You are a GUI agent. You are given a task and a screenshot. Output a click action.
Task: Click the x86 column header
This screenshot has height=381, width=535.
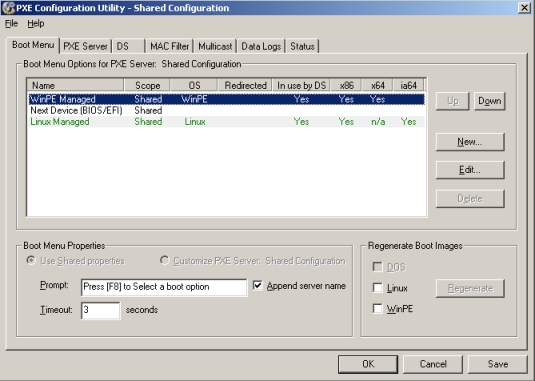346,85
